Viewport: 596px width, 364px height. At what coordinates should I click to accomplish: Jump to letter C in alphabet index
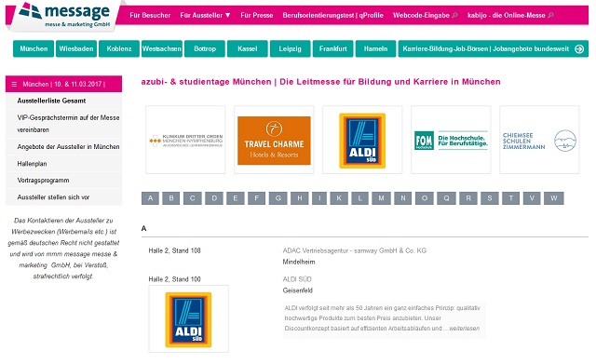click(193, 198)
